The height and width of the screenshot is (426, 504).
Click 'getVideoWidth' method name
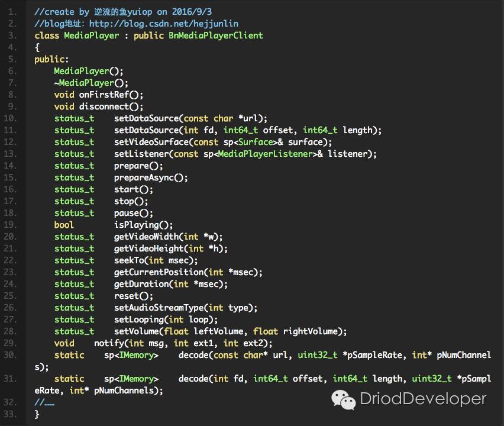click(146, 237)
